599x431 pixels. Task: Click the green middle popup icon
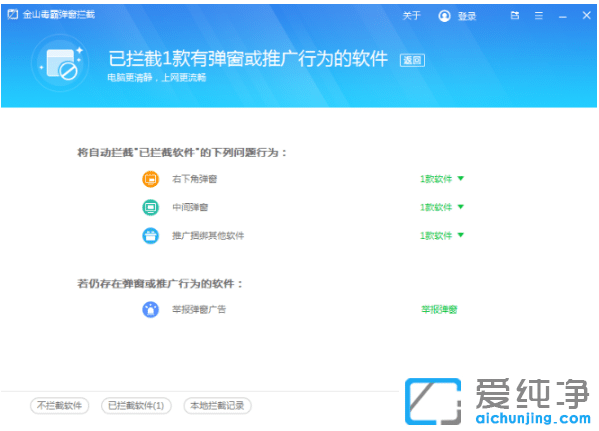(x=151, y=207)
